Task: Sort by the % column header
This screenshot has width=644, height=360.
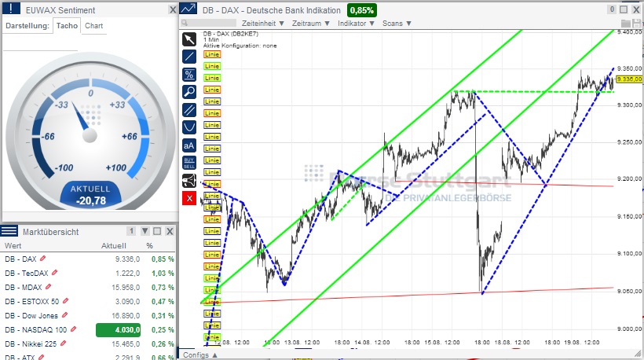Action: pyautogui.click(x=149, y=246)
